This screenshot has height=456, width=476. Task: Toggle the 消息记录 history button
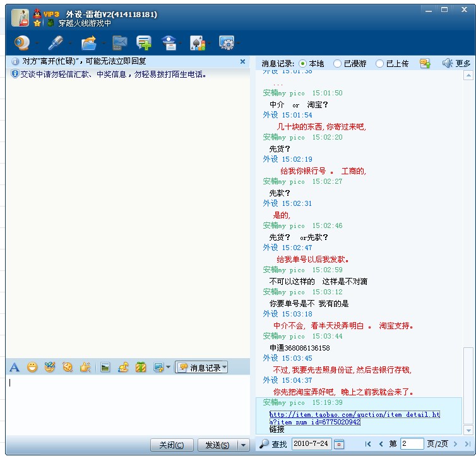tap(198, 368)
